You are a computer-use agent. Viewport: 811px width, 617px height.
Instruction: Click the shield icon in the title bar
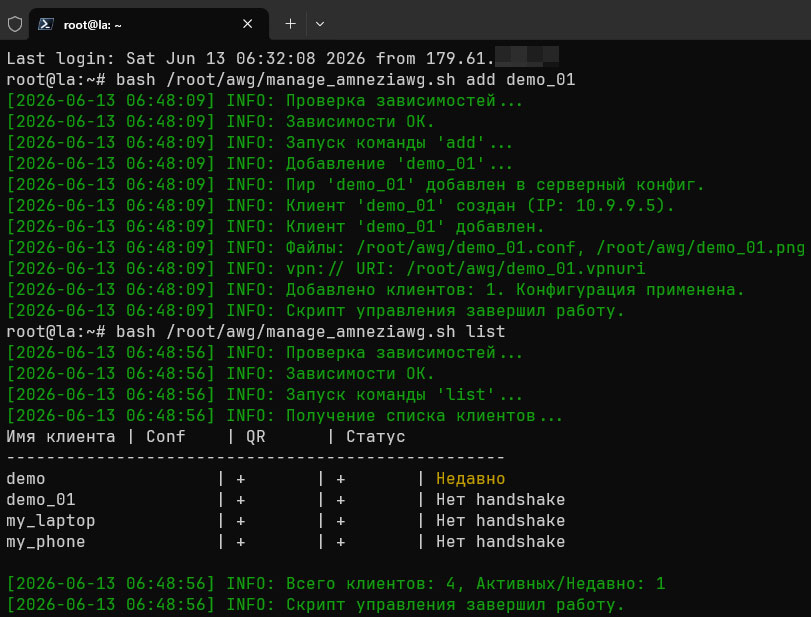15,24
